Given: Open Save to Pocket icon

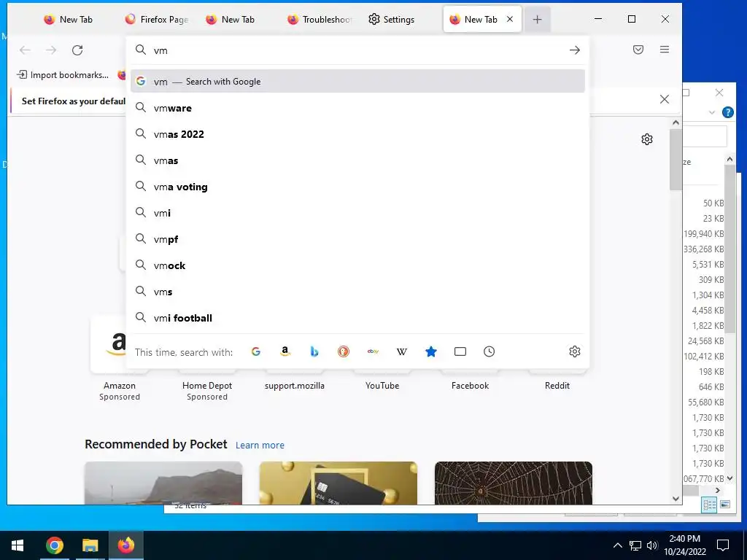Looking at the screenshot, I should pyautogui.click(x=638, y=50).
